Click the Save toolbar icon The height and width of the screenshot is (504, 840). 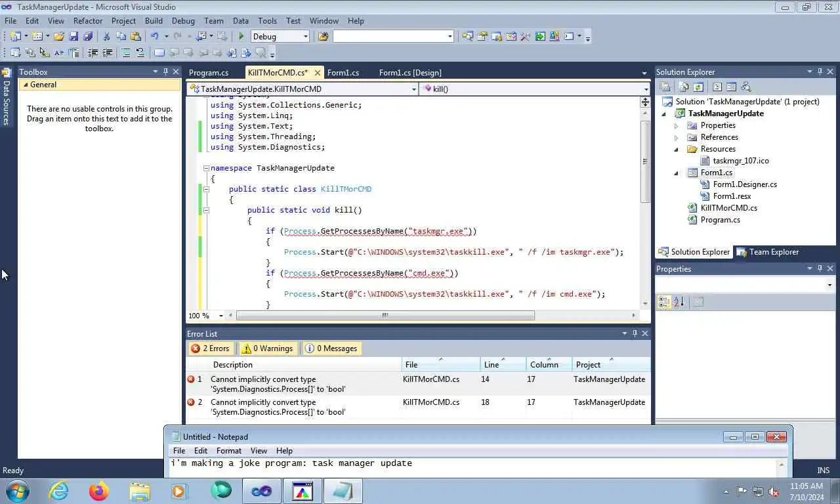click(73, 37)
